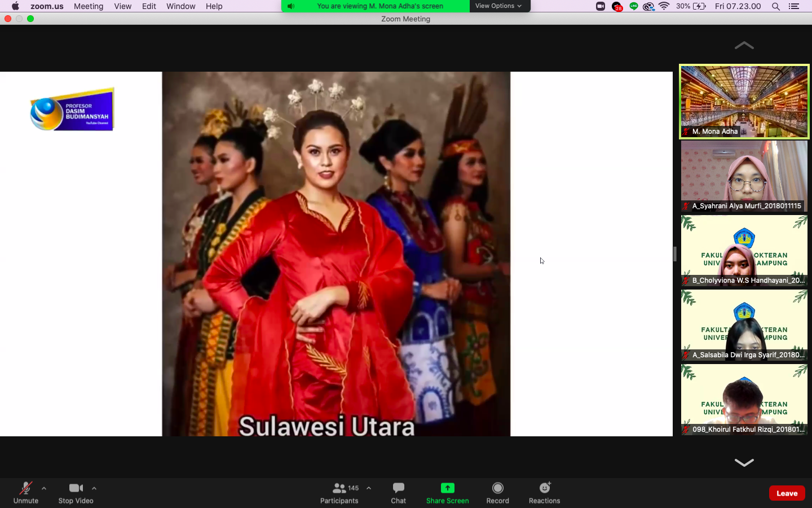Image resolution: width=812 pixels, height=508 pixels.
Task: Click the Profesor Dasim Budimansyah logo
Action: [72, 109]
